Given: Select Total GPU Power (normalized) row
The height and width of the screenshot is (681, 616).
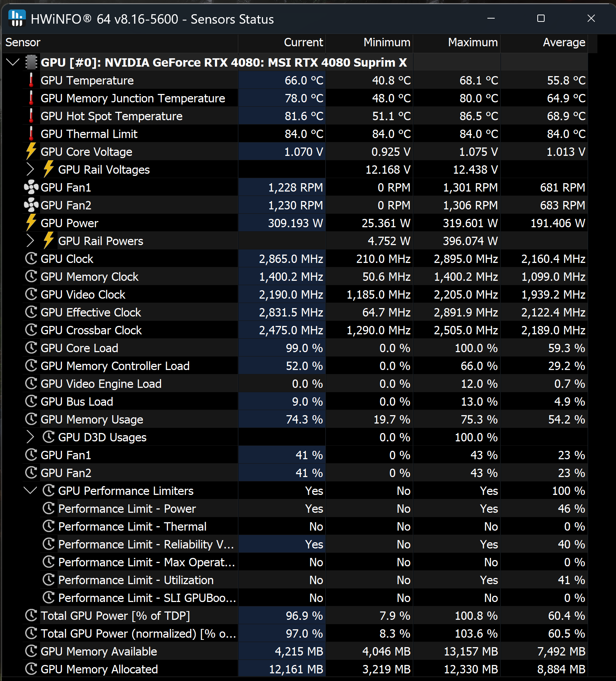Looking at the screenshot, I should coord(138,634).
